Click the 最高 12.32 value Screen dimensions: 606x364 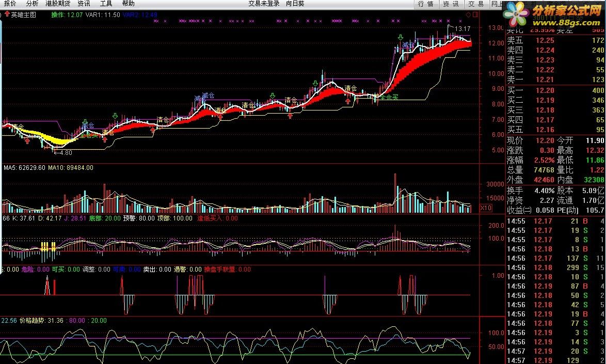point(595,150)
